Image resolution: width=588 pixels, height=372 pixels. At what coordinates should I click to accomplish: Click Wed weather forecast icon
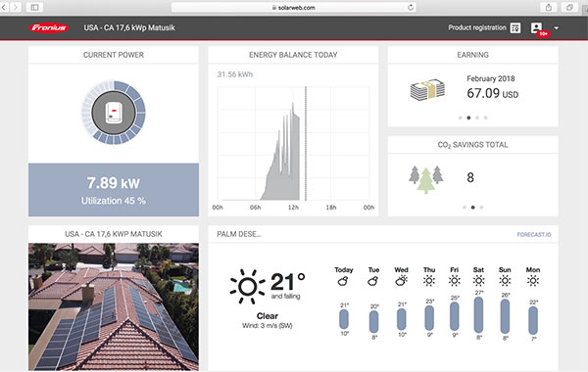[401, 280]
